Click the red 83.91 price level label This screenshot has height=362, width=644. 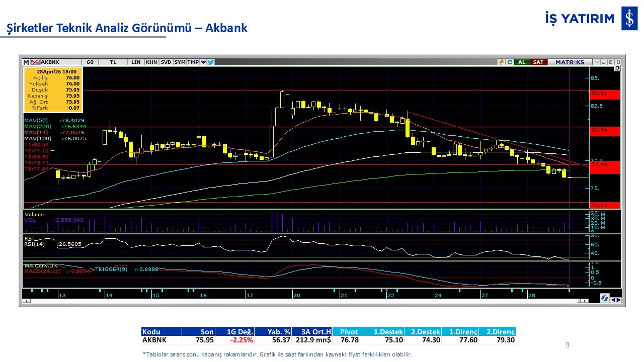[x=604, y=94]
